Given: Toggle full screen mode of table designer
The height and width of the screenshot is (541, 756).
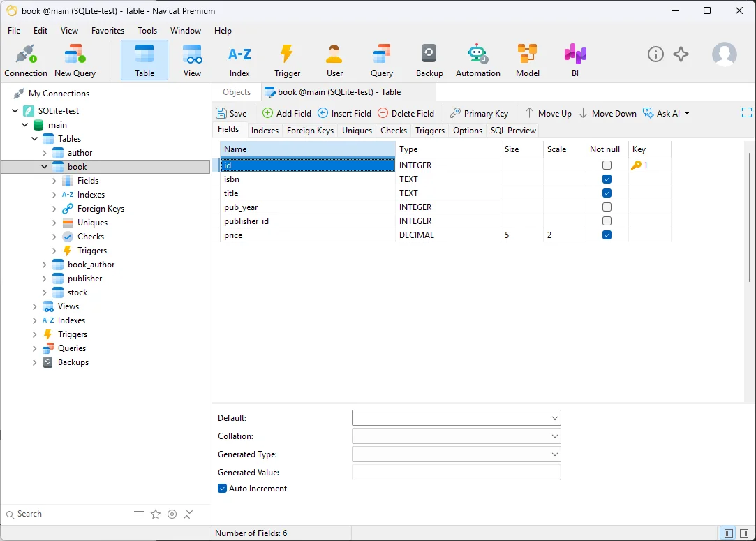Looking at the screenshot, I should click(x=746, y=112).
